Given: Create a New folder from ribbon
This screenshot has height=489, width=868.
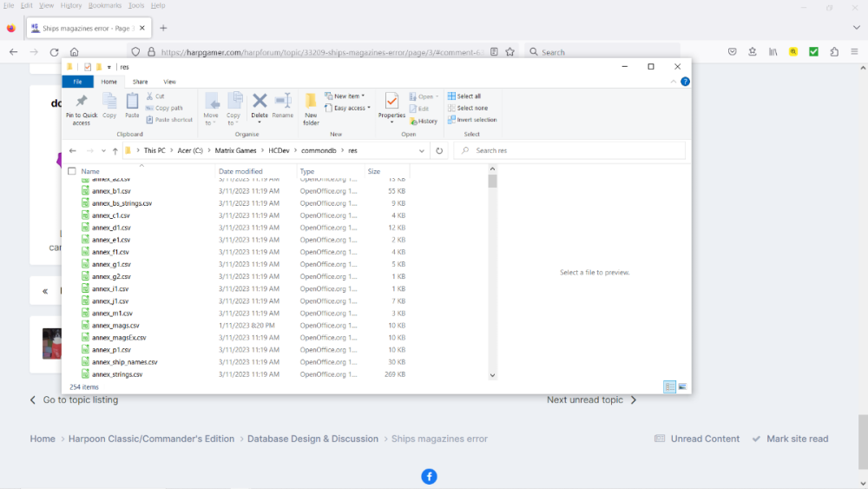Looking at the screenshot, I should pyautogui.click(x=311, y=109).
